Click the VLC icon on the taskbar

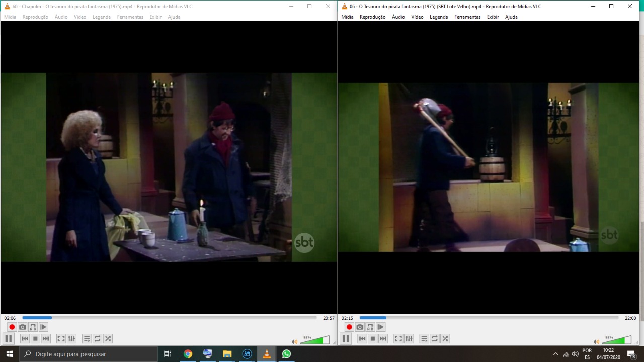(x=267, y=354)
